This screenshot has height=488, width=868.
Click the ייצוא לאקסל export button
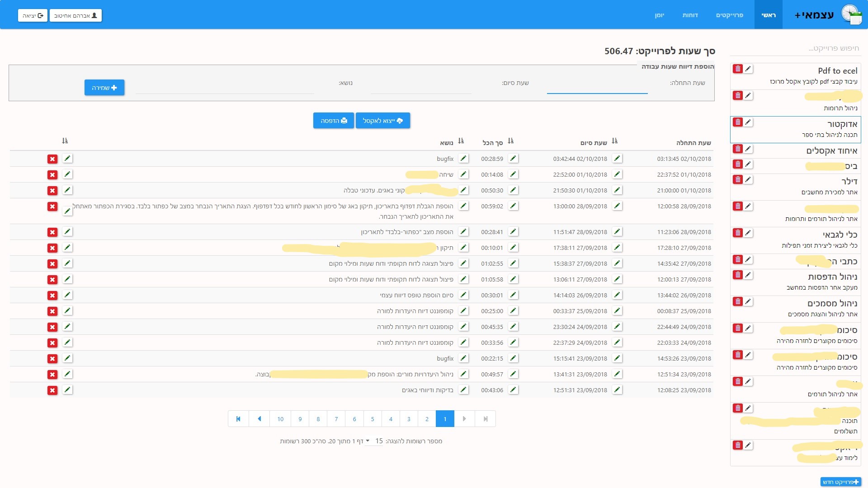click(382, 121)
